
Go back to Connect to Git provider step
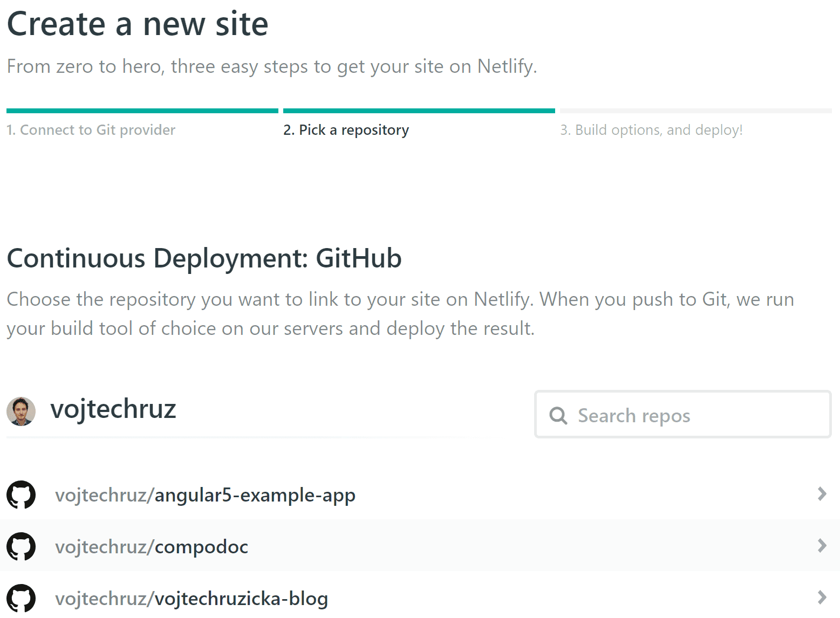point(91,130)
